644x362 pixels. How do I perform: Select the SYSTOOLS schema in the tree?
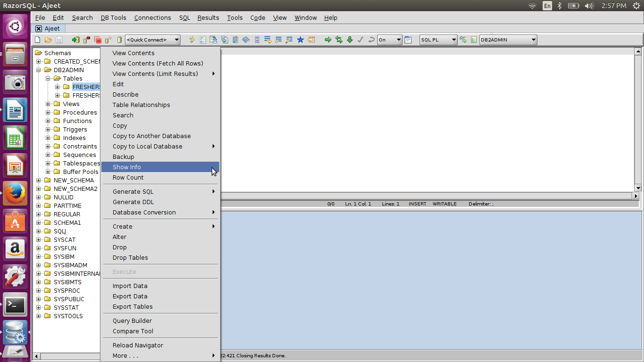(x=68, y=316)
